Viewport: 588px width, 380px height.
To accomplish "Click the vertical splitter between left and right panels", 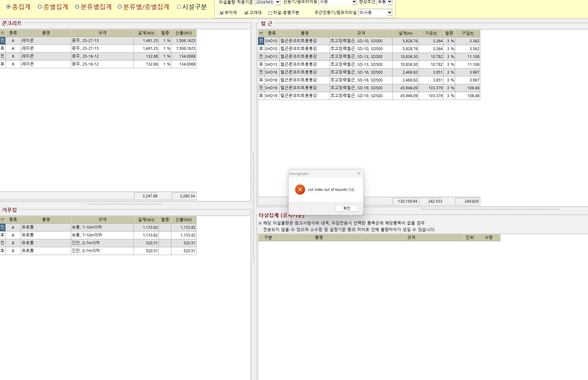I will [253, 207].
